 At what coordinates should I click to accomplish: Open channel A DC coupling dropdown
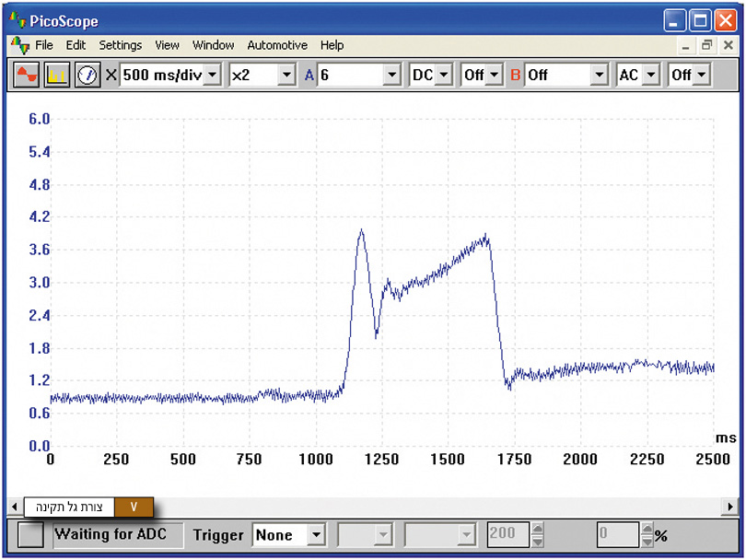[x=444, y=75]
